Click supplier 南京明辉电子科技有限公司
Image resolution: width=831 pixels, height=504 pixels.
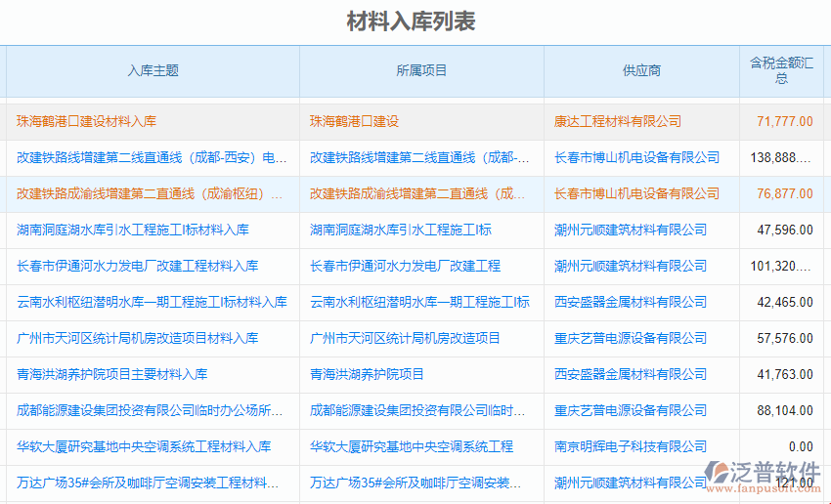(631, 447)
